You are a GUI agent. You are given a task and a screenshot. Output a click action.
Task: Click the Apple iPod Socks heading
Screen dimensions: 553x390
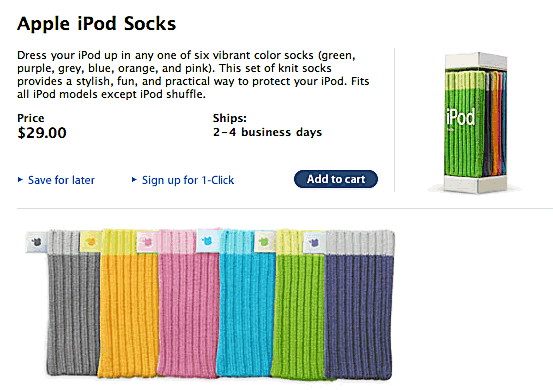[x=97, y=24]
